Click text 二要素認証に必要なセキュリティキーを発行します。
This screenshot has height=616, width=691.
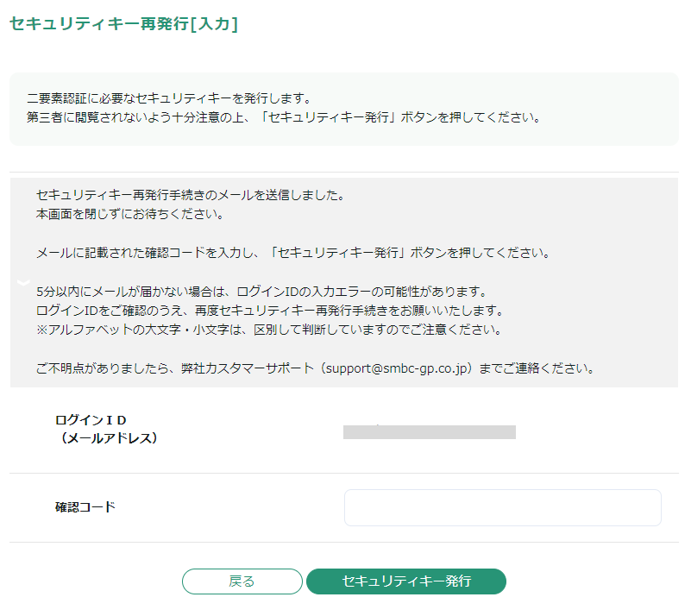click(170, 97)
